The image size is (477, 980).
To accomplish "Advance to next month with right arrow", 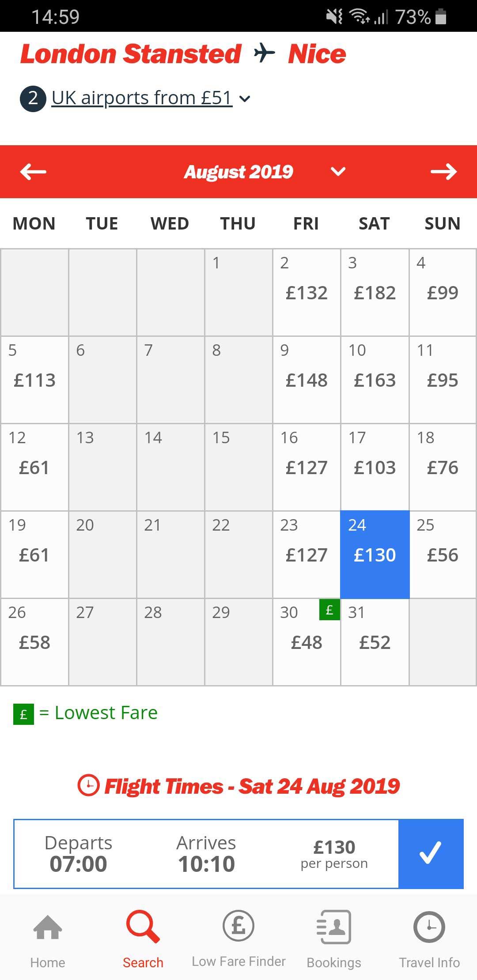I will click(443, 172).
